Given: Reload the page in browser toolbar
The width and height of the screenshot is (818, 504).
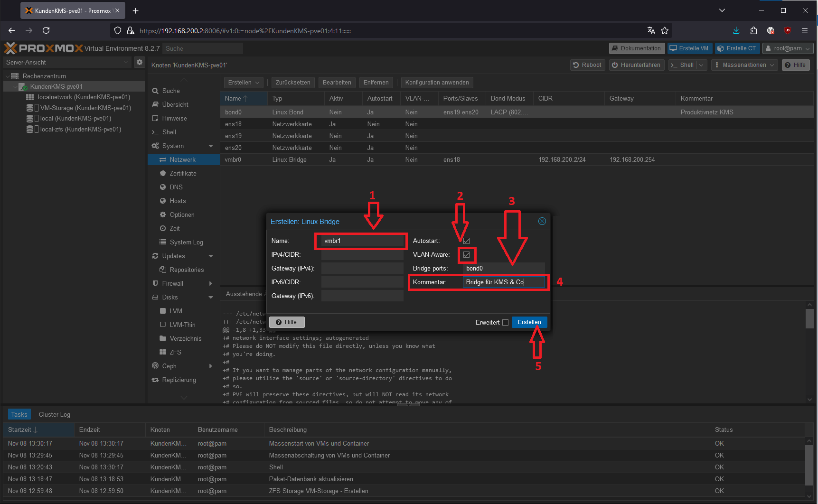Looking at the screenshot, I should [46, 30].
